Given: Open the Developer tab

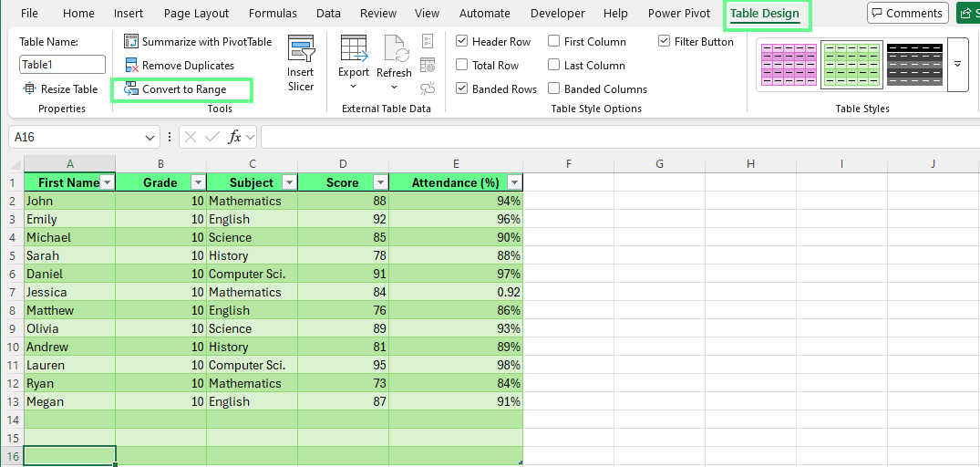Looking at the screenshot, I should [558, 13].
